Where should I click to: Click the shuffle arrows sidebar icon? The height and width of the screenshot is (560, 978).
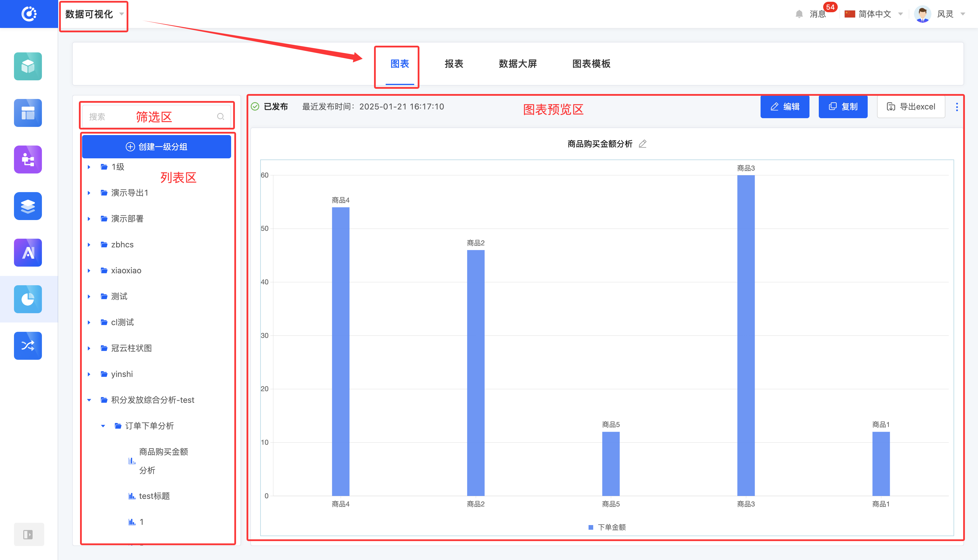pos(28,345)
